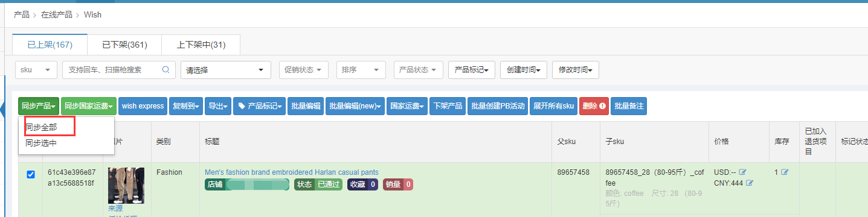Screen dimensions: 868x217
Task: Click the red 删除 warning button
Action: (x=594, y=106)
